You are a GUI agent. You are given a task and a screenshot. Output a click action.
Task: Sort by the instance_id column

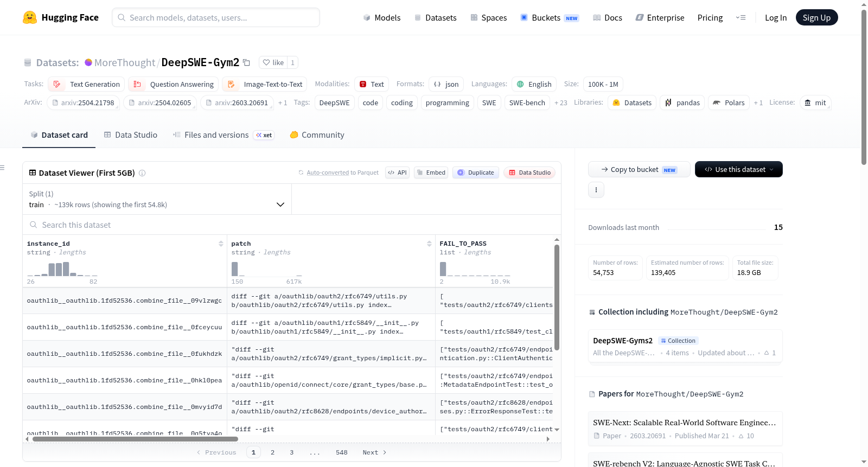coord(221,244)
